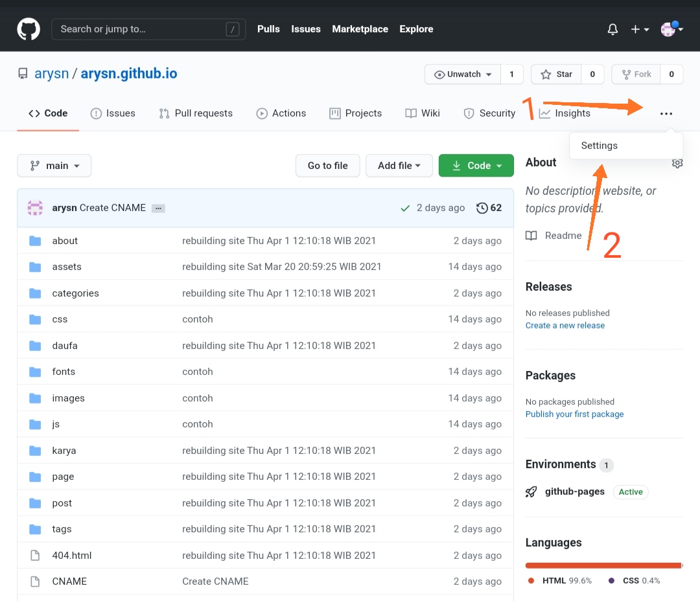
Task: Expand the commit message ellipsis button
Action: coord(158,209)
